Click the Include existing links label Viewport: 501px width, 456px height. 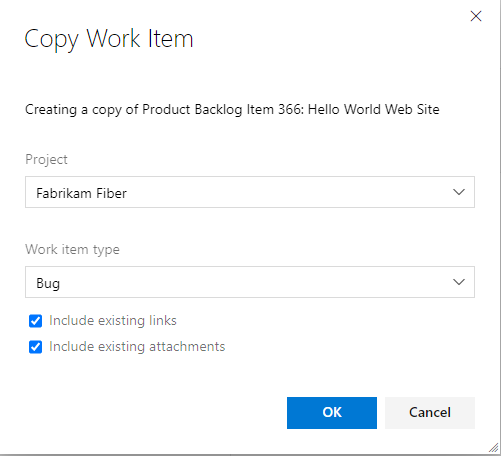(x=113, y=321)
